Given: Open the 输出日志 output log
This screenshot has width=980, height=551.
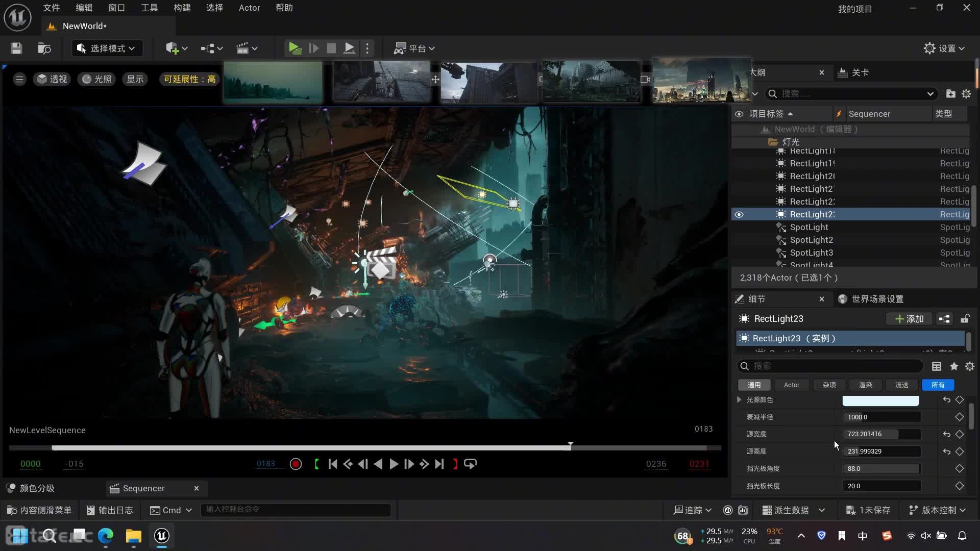Looking at the screenshot, I should pos(110,510).
